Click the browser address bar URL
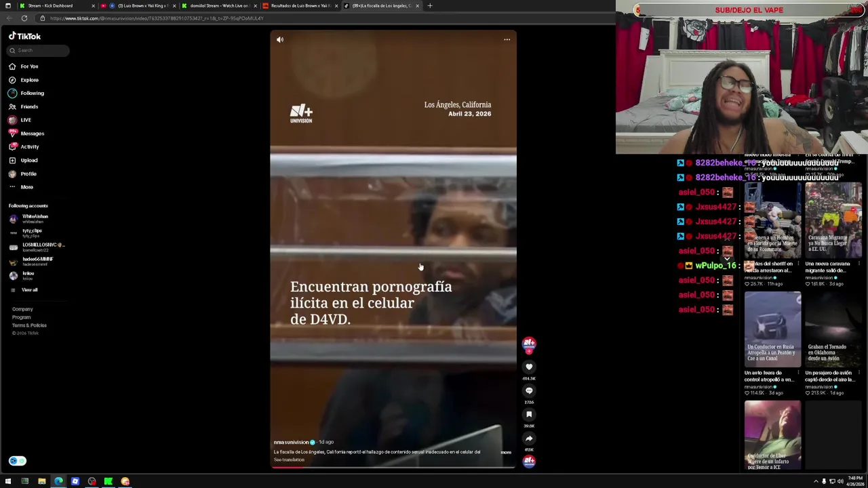The image size is (868, 488). 157,18
